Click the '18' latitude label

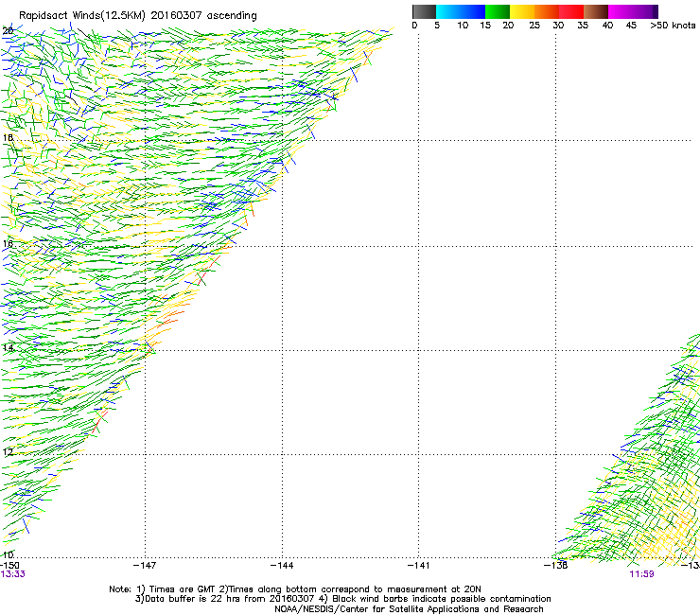pyautogui.click(x=8, y=137)
